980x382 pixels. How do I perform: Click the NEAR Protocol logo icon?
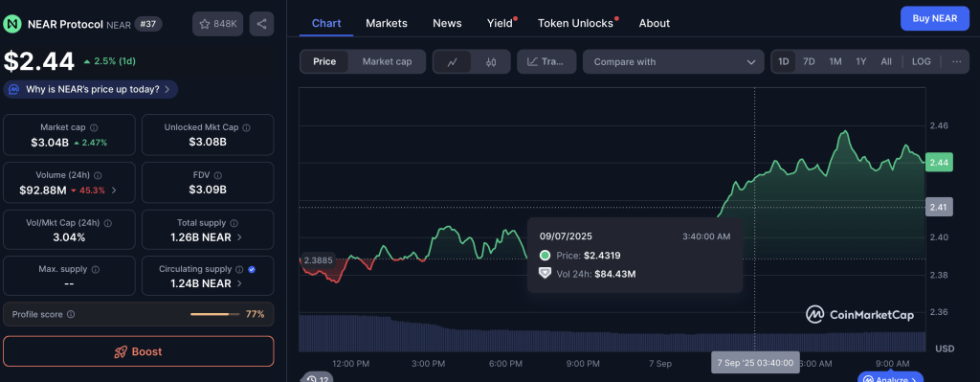tap(11, 24)
